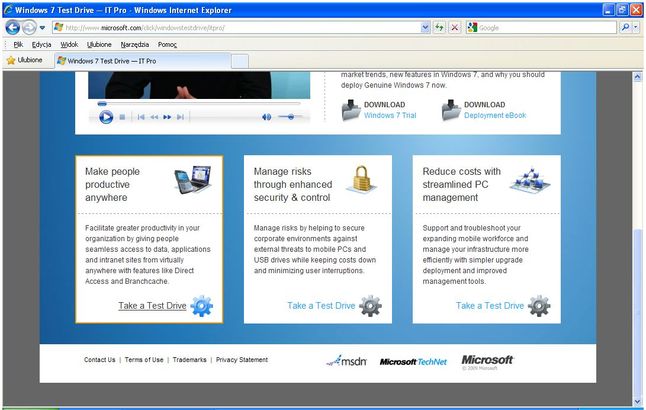Screen dimensions: 646x410
Task: Click the scrollbar up arrow
Action: point(637,77)
